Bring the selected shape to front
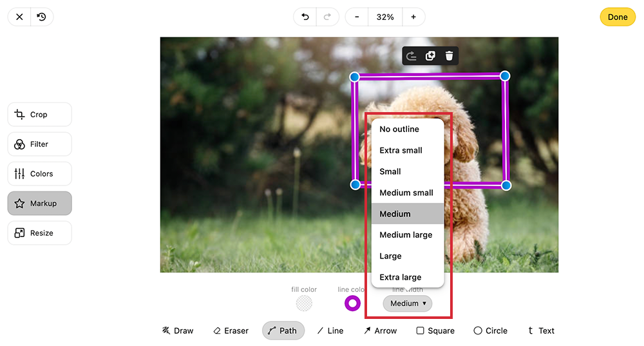 pyautogui.click(x=412, y=56)
